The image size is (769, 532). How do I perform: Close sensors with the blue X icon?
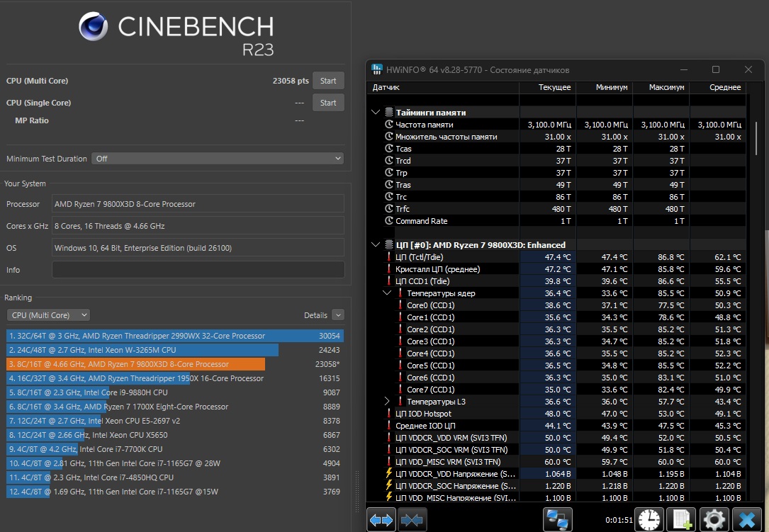click(747, 520)
